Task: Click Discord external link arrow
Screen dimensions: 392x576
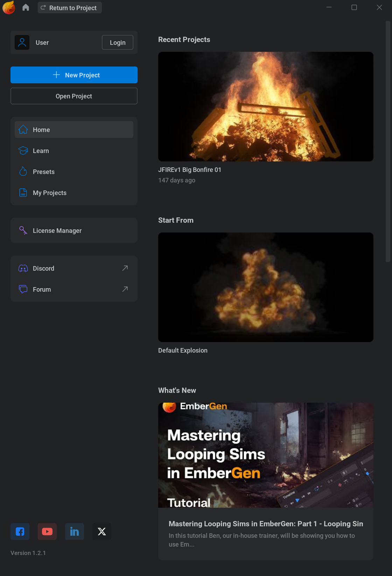Action: coord(125,268)
